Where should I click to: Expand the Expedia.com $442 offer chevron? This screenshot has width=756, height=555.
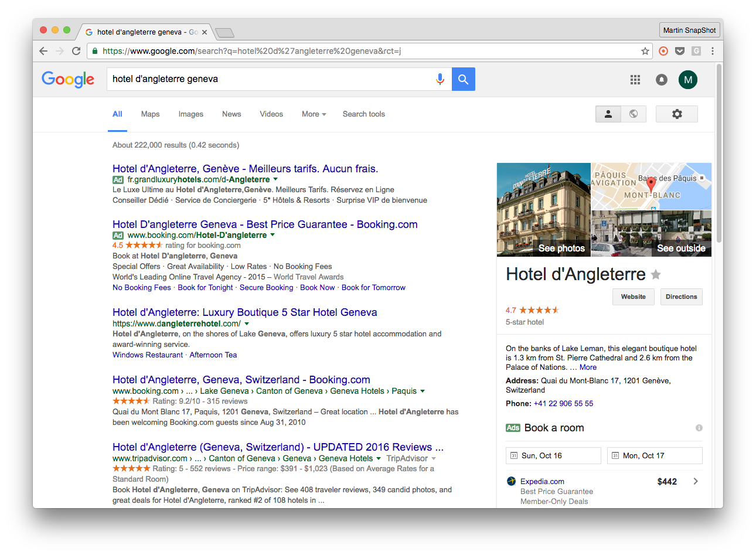pos(696,481)
